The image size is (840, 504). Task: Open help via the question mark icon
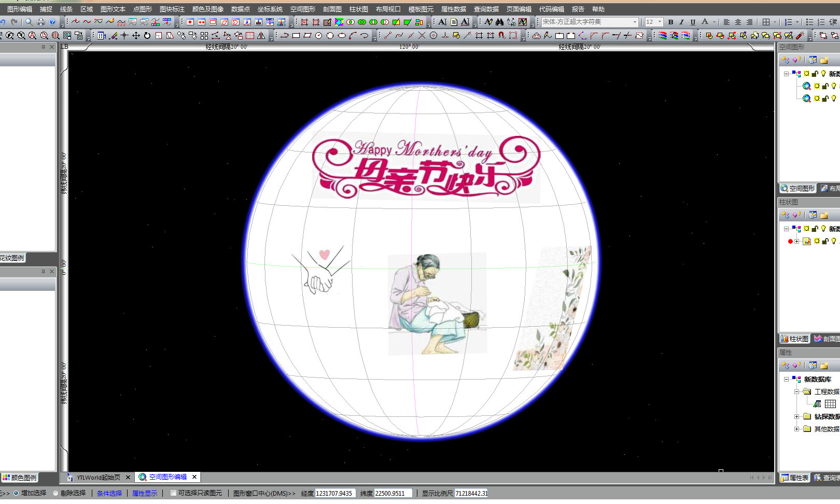click(x=52, y=22)
